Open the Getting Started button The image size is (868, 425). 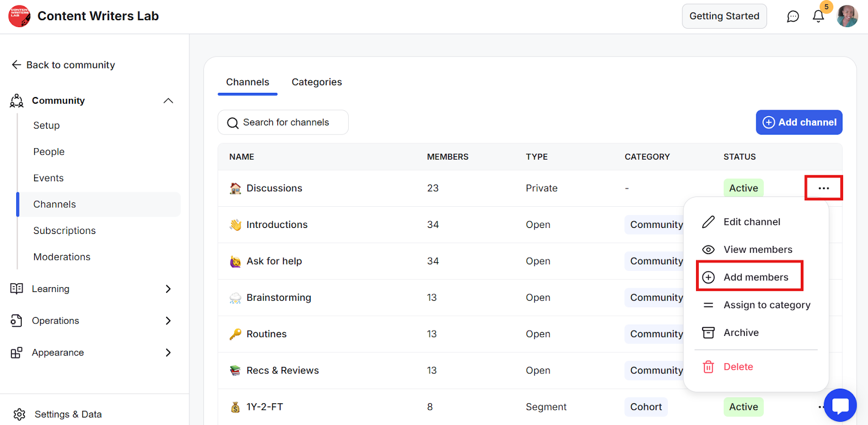click(x=724, y=16)
